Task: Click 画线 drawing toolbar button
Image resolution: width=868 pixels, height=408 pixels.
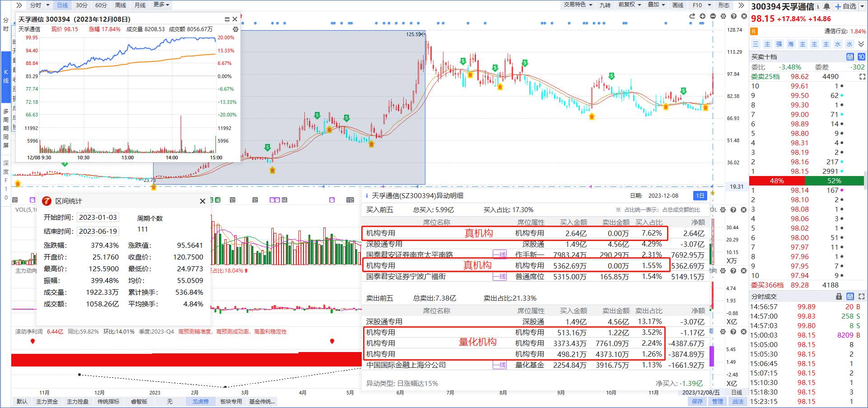Action: (x=678, y=5)
